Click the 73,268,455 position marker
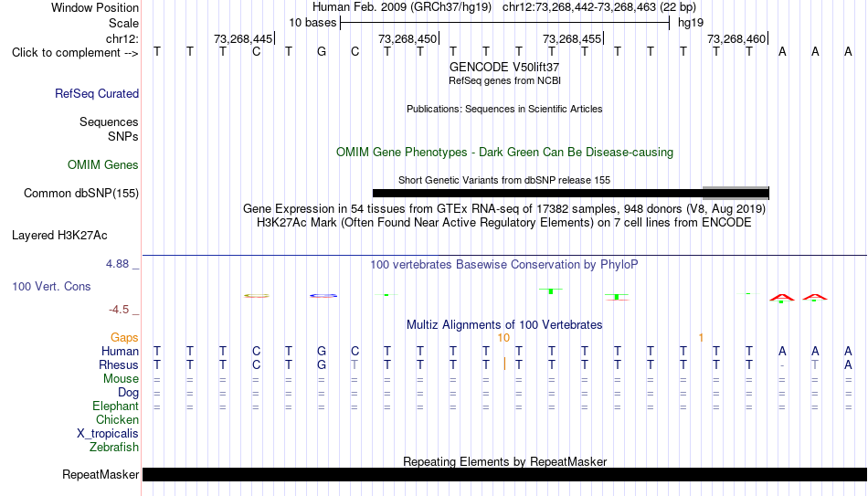This screenshot has height=496, width=868. click(572, 39)
